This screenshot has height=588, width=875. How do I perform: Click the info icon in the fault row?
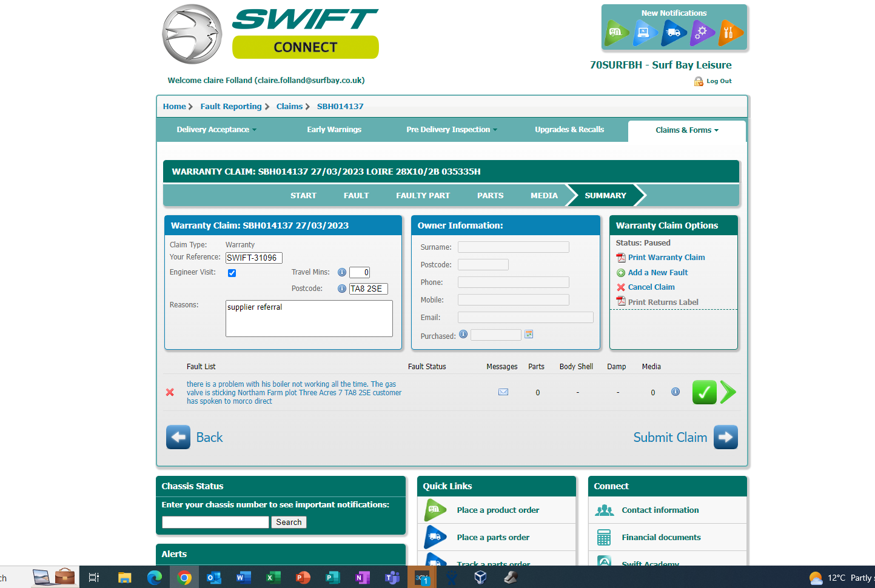pos(676,392)
